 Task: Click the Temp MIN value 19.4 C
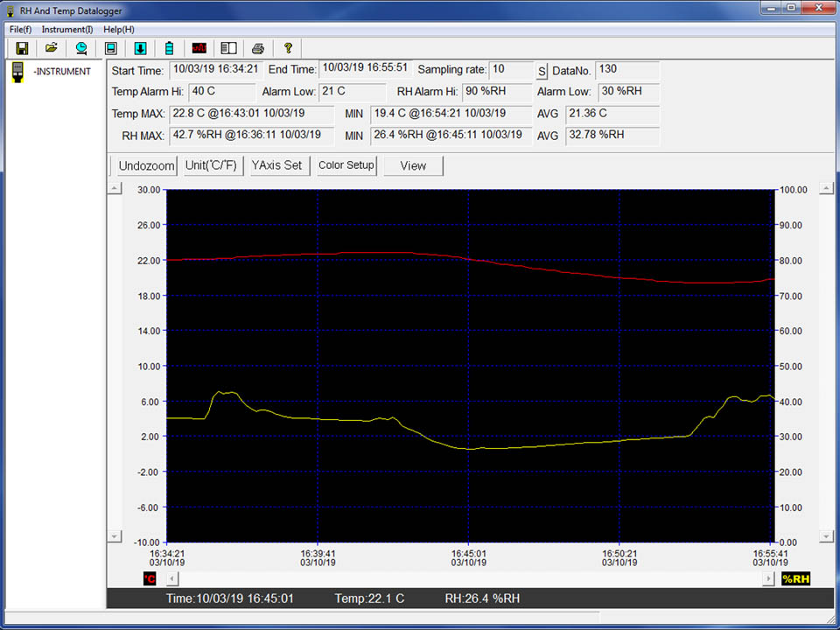point(451,114)
